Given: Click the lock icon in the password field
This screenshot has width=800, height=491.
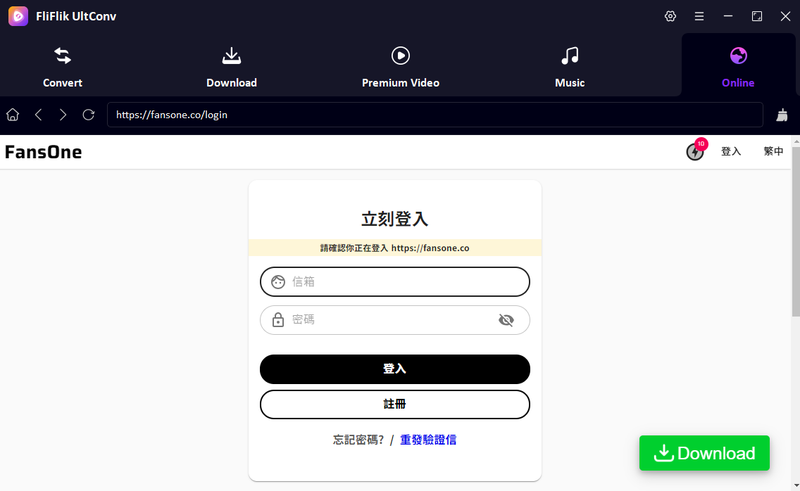Looking at the screenshot, I should 278,320.
